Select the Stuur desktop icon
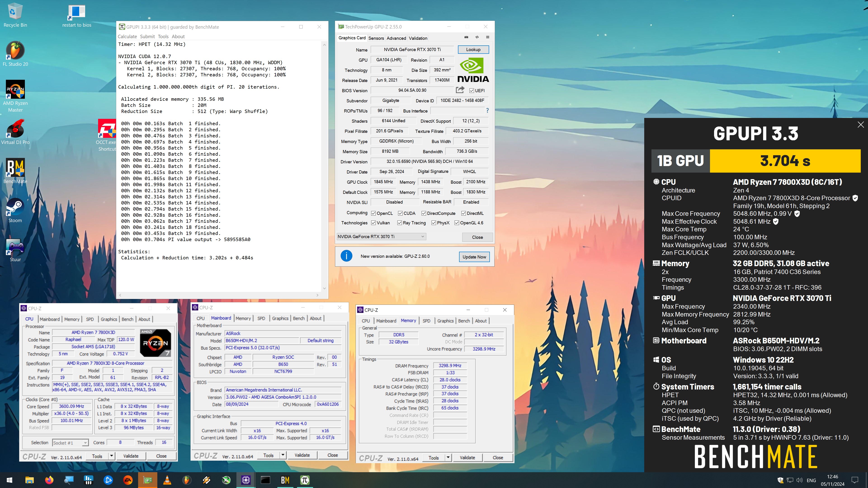The width and height of the screenshot is (868, 488). [15, 250]
